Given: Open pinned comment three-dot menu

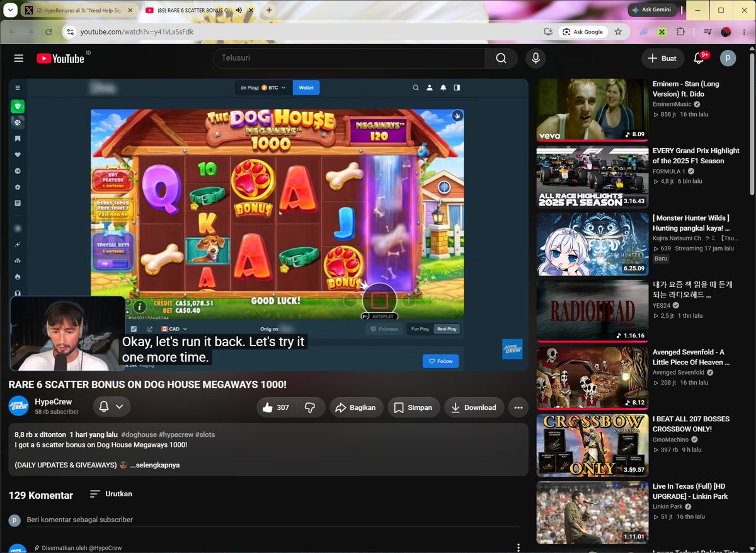Looking at the screenshot, I should tap(518, 547).
